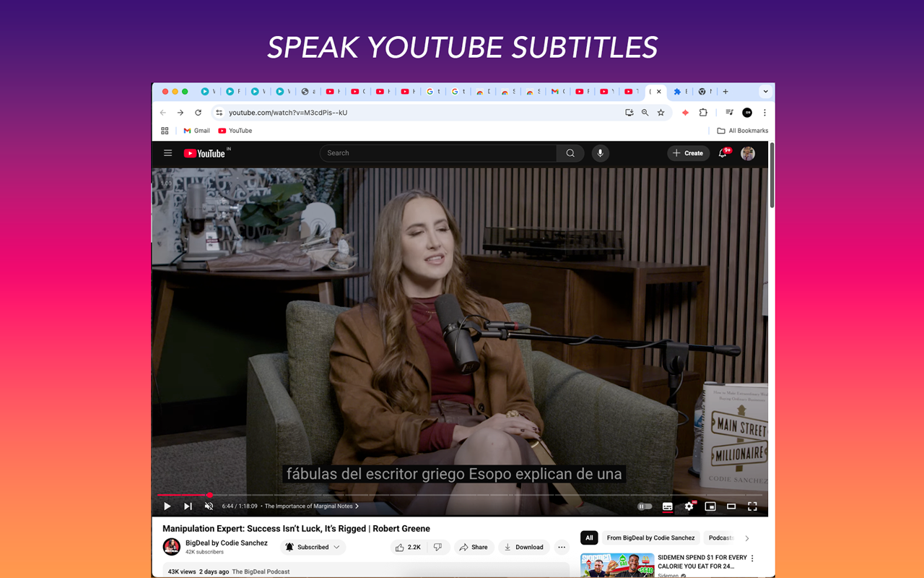Enter fullscreen with the Fullscreen icon
This screenshot has height=578, width=924.
(752, 506)
